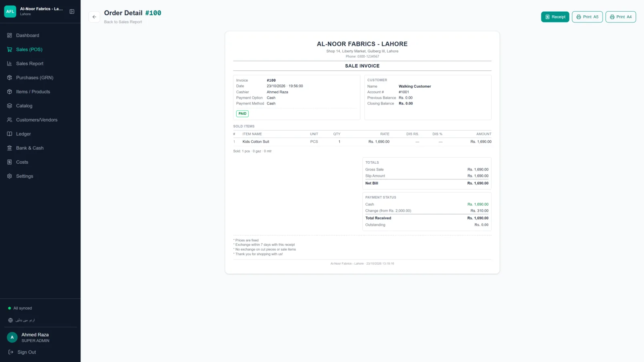Navigate to Customers/Vendors
The height and width of the screenshot is (362, 644).
tap(40, 120)
